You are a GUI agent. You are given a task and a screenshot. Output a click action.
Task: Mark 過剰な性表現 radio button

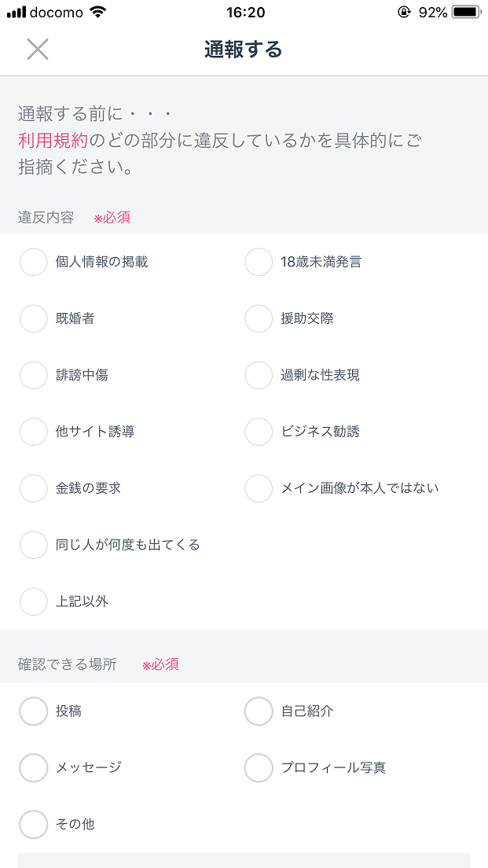(259, 375)
